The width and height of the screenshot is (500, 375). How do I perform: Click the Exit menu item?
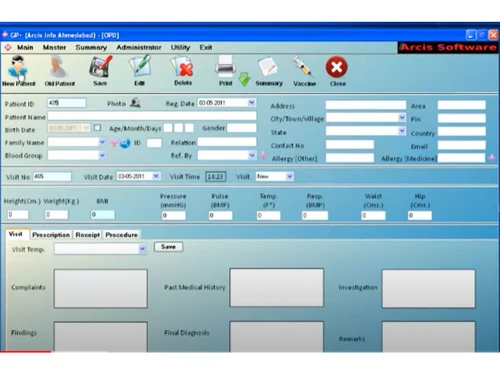point(206,47)
